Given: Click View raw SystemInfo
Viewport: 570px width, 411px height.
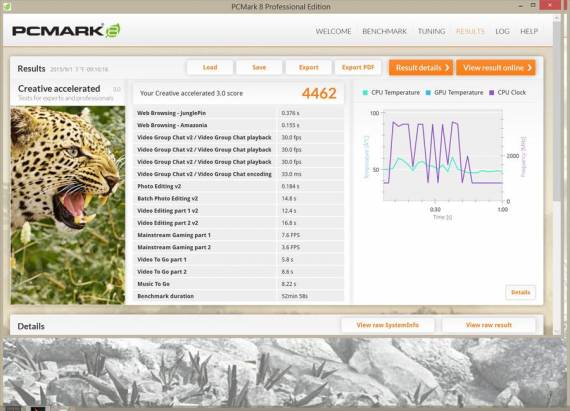Looking at the screenshot, I should pos(388,325).
